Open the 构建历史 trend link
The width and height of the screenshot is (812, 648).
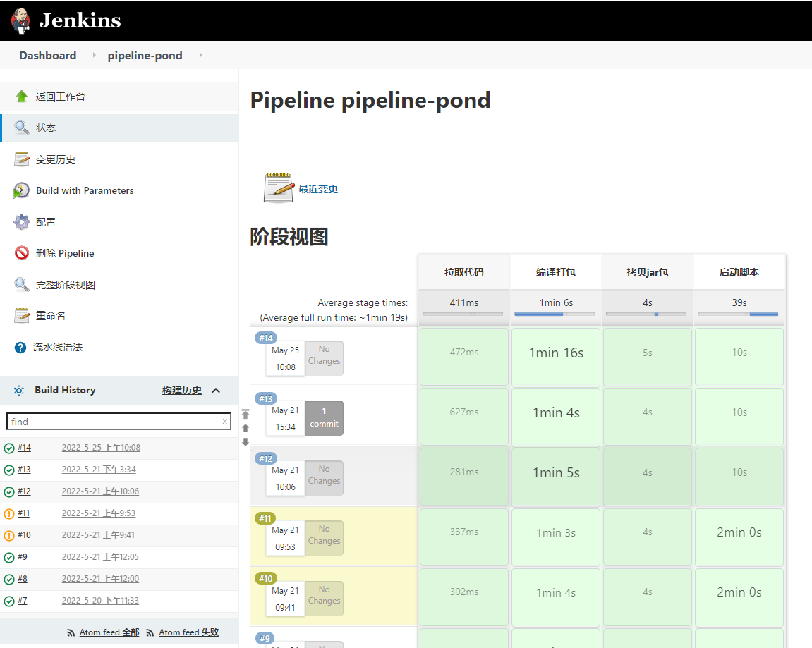coord(182,390)
